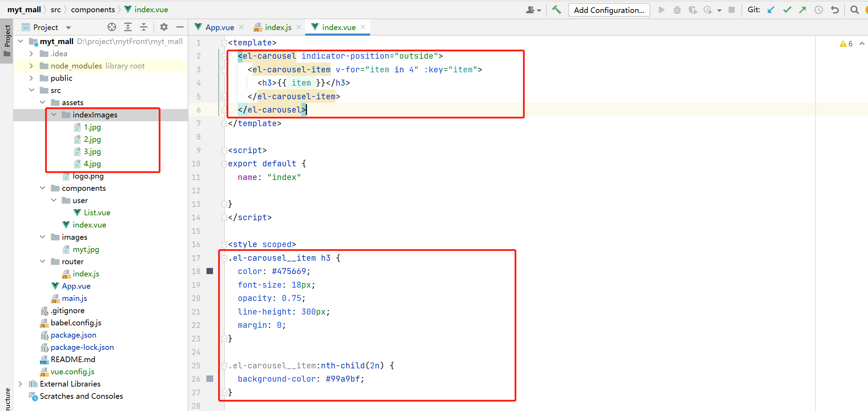Click the Run play icon
Viewport: 868px width, 411px height.
661,10
